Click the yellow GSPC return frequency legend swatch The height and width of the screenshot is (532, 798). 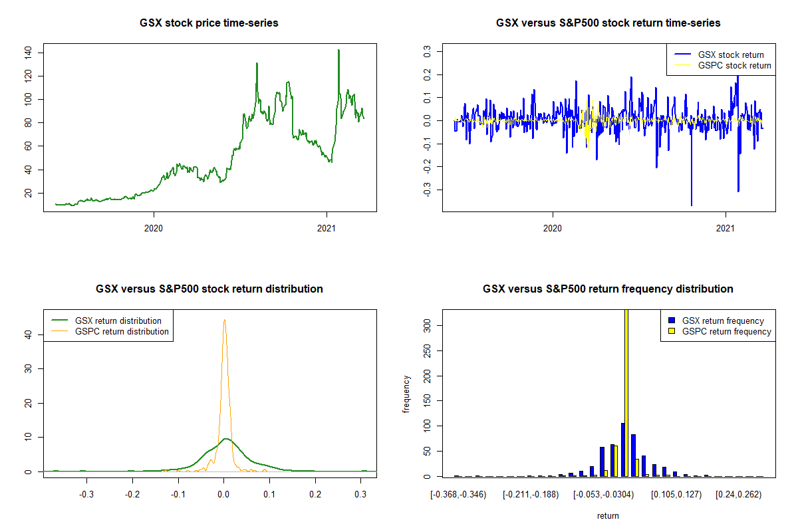click(x=672, y=331)
